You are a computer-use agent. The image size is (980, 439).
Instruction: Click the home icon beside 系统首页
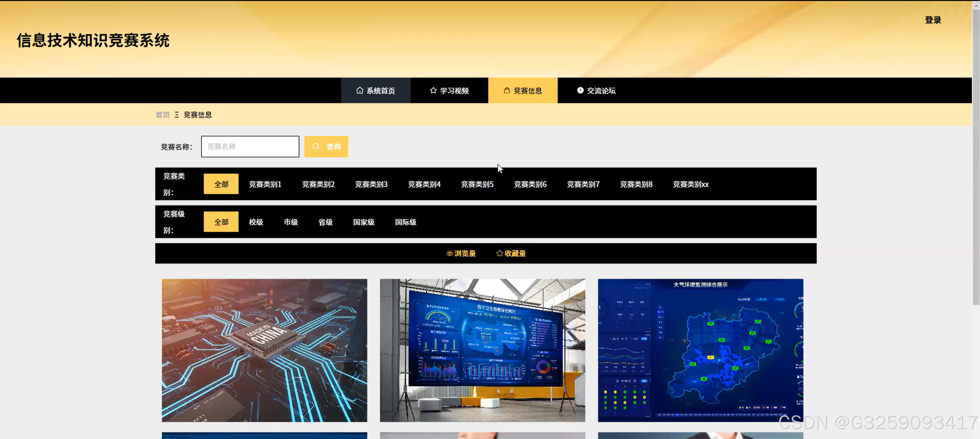click(360, 90)
